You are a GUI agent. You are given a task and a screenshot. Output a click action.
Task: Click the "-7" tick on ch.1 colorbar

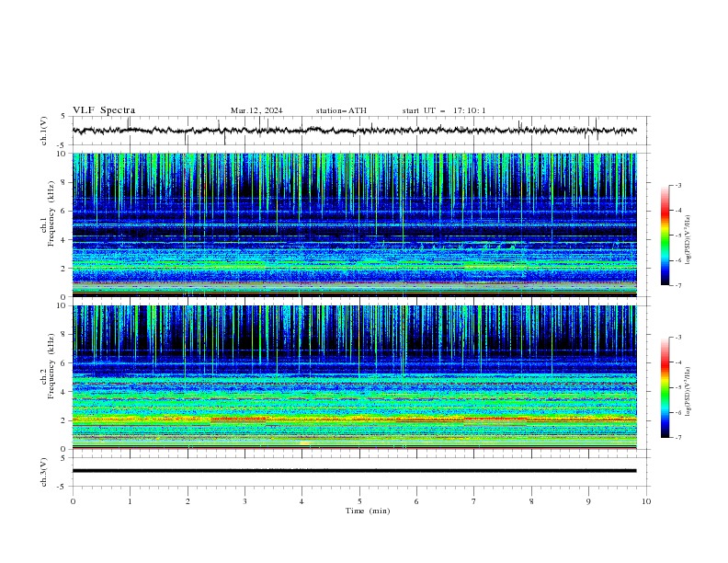point(678,285)
